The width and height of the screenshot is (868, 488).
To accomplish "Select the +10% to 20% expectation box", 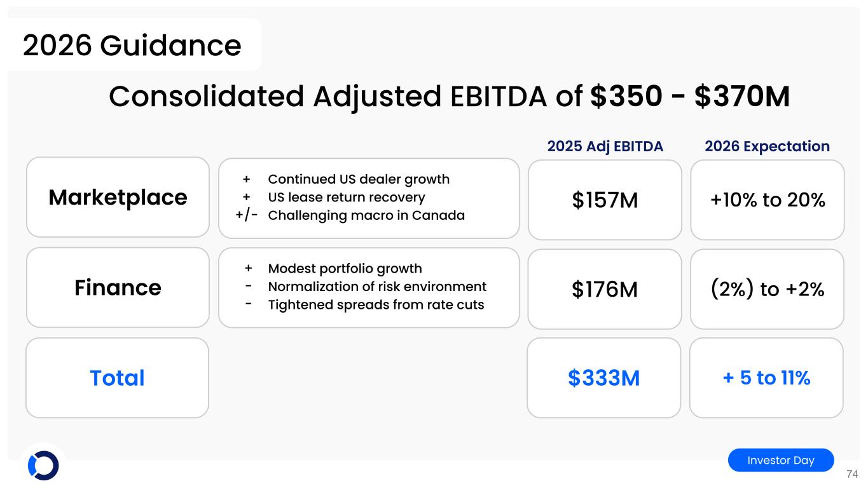I will 767,200.
